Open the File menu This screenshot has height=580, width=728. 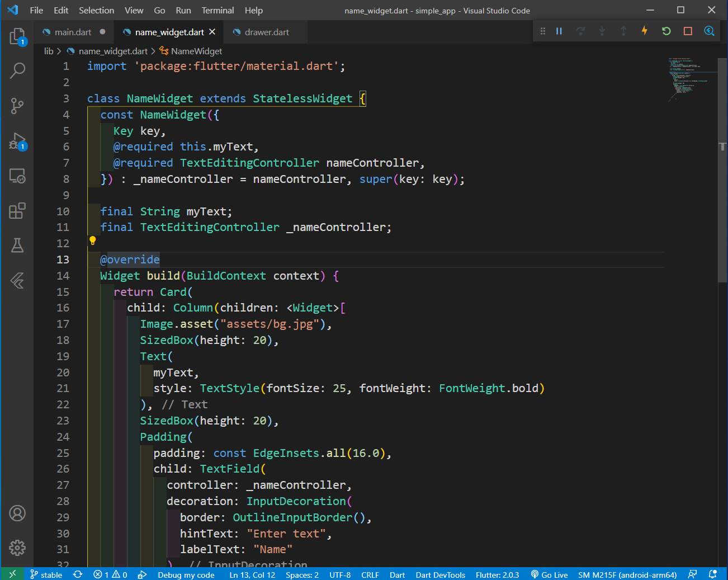[36, 10]
